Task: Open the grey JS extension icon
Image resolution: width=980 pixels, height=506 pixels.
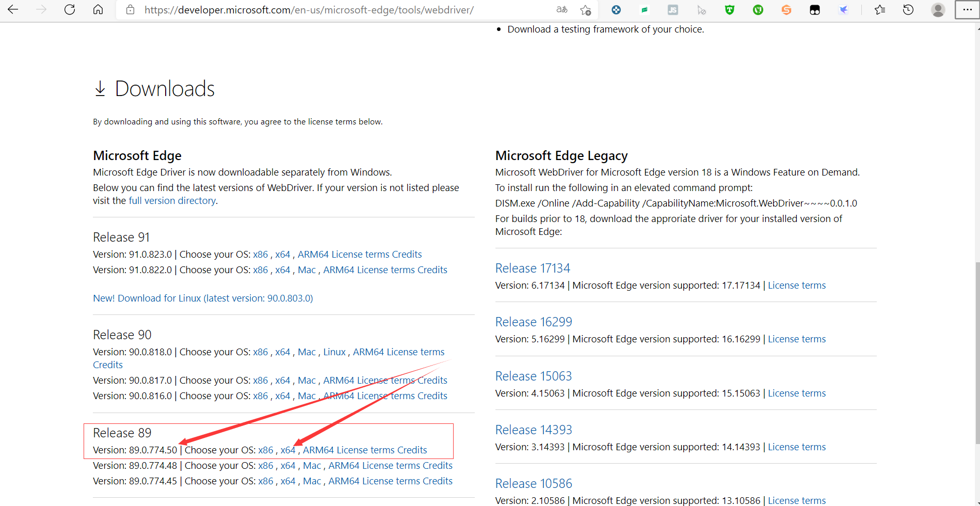Action: (673, 10)
